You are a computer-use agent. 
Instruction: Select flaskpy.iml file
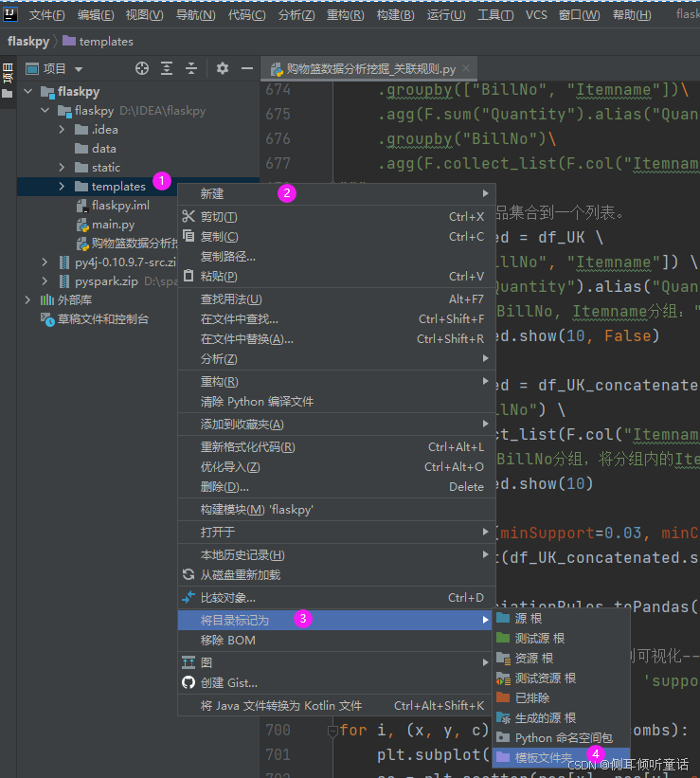120,205
